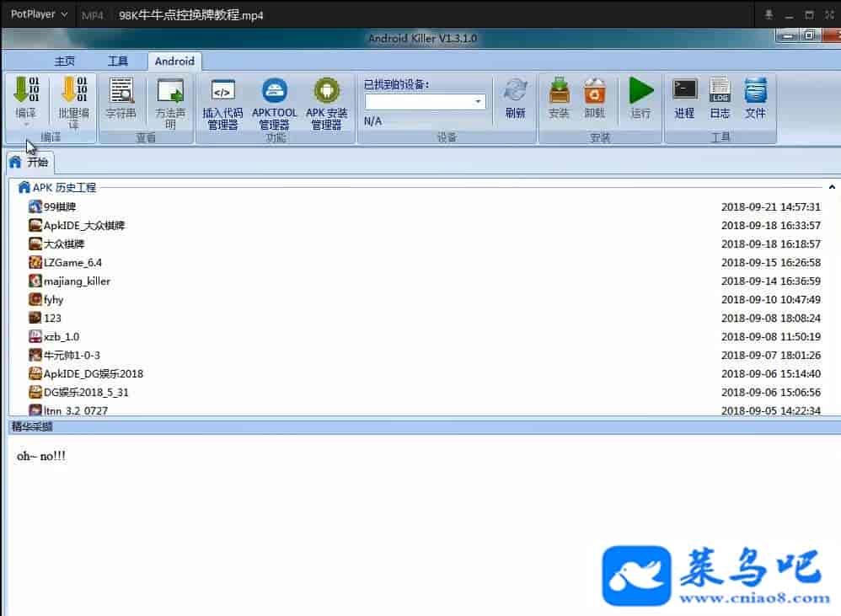This screenshot has width=841, height=616.
Task: Click the 编译 compile icon
Action: [26, 91]
